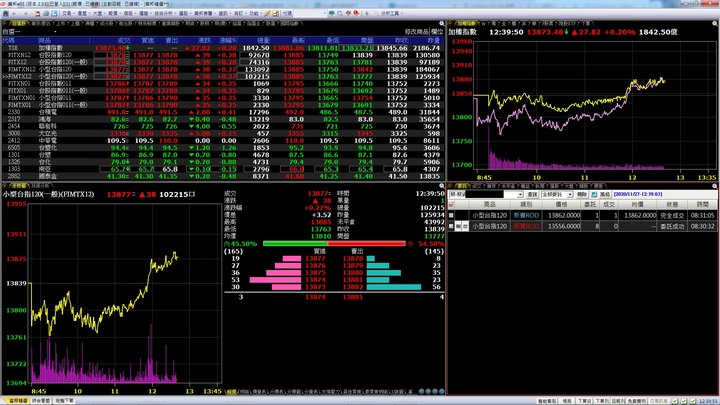Click the cursor pointer icon before 分析工具
This screenshot has height=405, width=720.
pos(366,13)
